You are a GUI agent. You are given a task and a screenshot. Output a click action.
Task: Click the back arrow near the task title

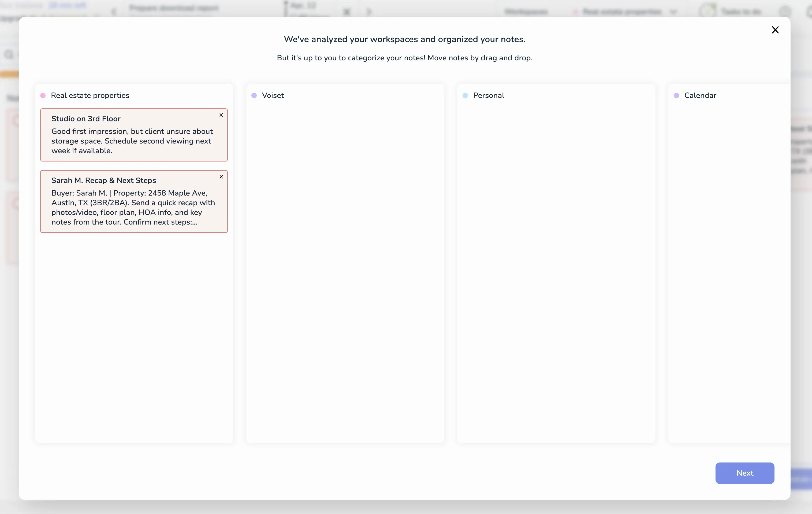(114, 12)
